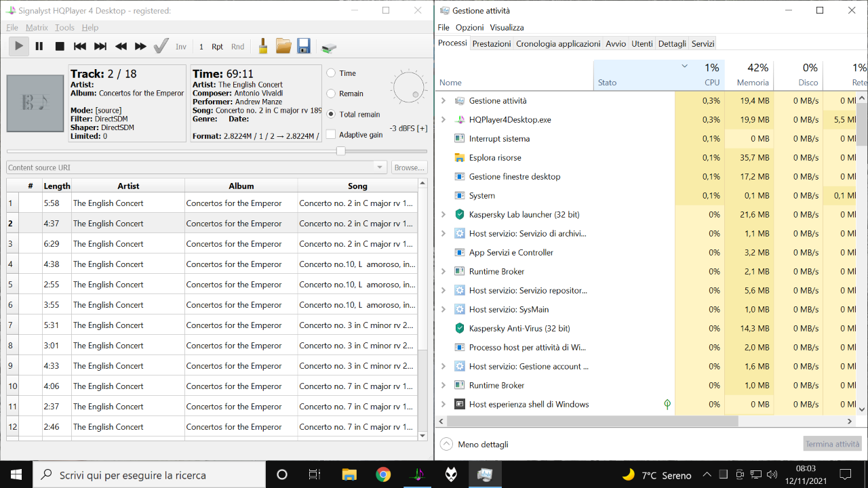
Task: Go to the previous track icon
Action: tap(80, 46)
